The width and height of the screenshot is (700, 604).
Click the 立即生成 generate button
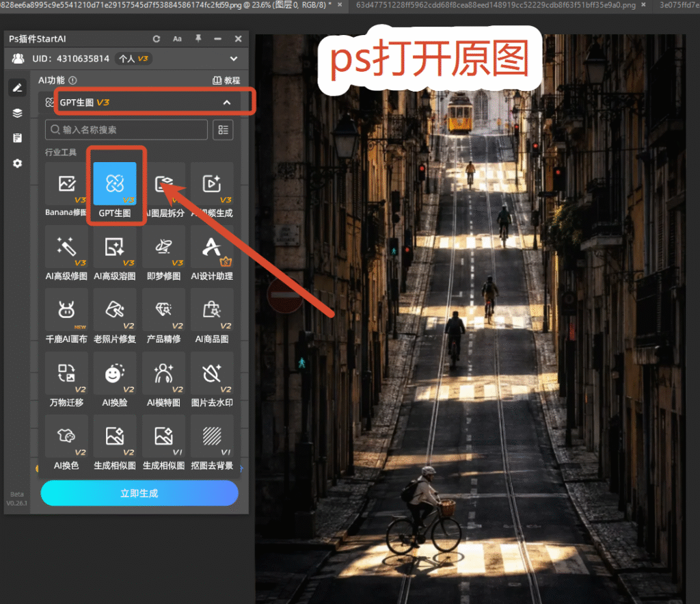pos(139,493)
